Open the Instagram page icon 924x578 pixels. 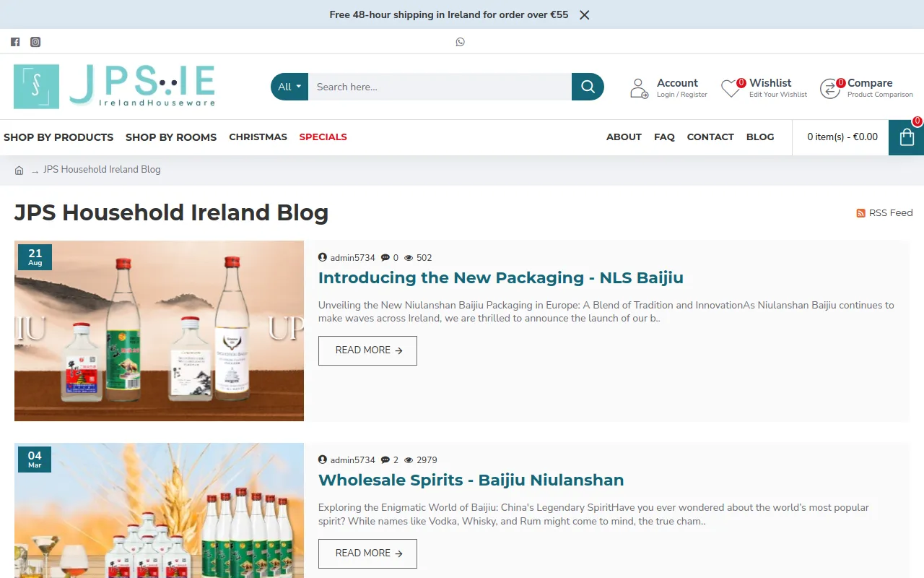coord(35,42)
